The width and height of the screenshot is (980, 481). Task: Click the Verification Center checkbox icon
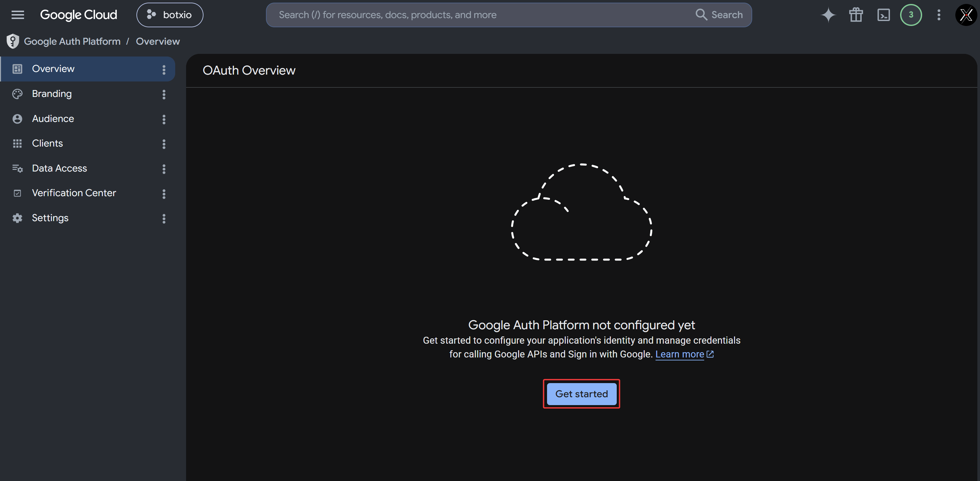pos(17,193)
